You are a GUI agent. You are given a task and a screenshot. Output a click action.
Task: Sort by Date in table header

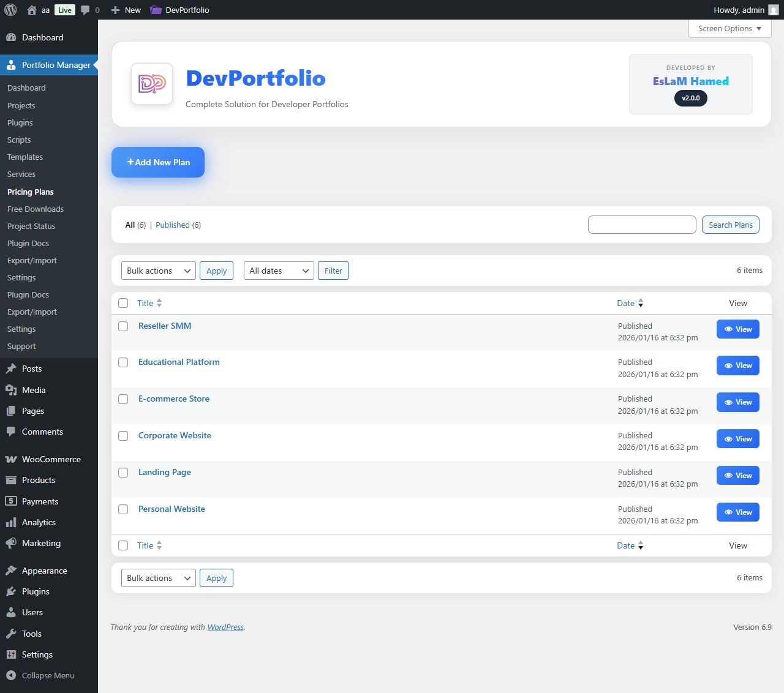(630, 303)
